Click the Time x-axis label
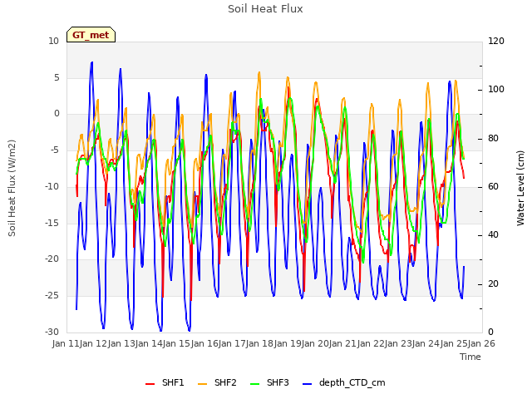532x399 pixels. 470,357
